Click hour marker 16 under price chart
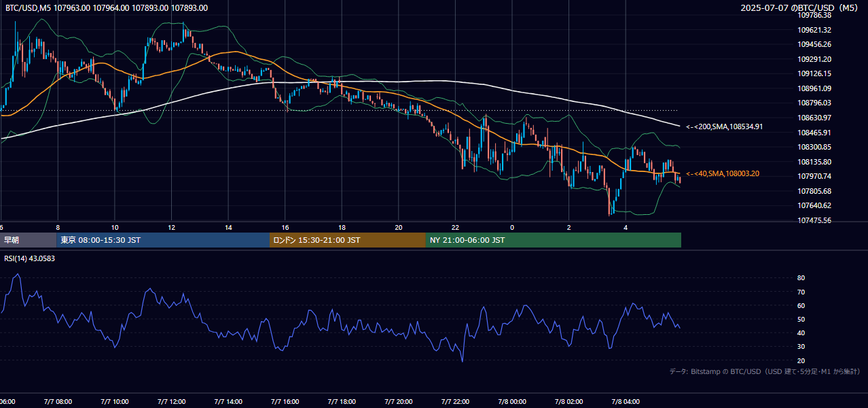 point(285,227)
